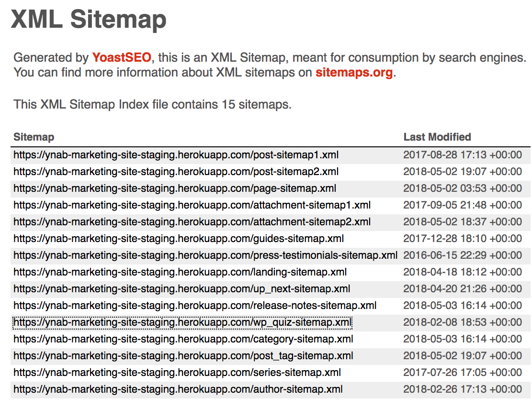Open the post-sitemap2.xml link
532x408 pixels.
click(x=176, y=172)
